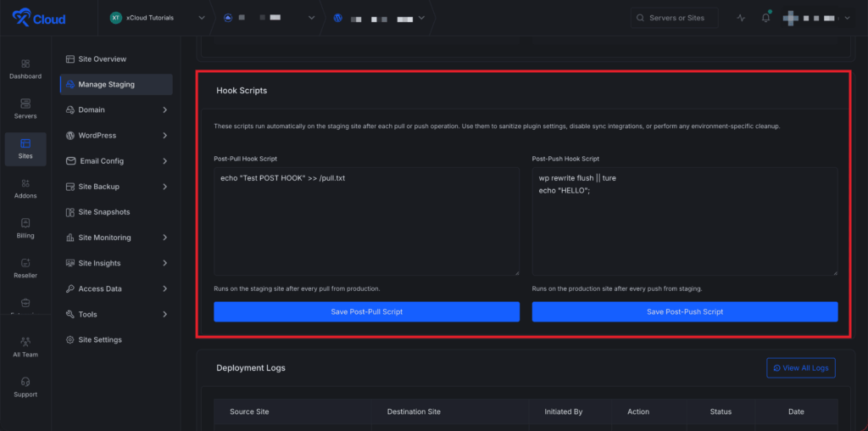Image resolution: width=868 pixels, height=431 pixels.
Task: Open the Dashboard sidebar icon
Action: click(25, 69)
